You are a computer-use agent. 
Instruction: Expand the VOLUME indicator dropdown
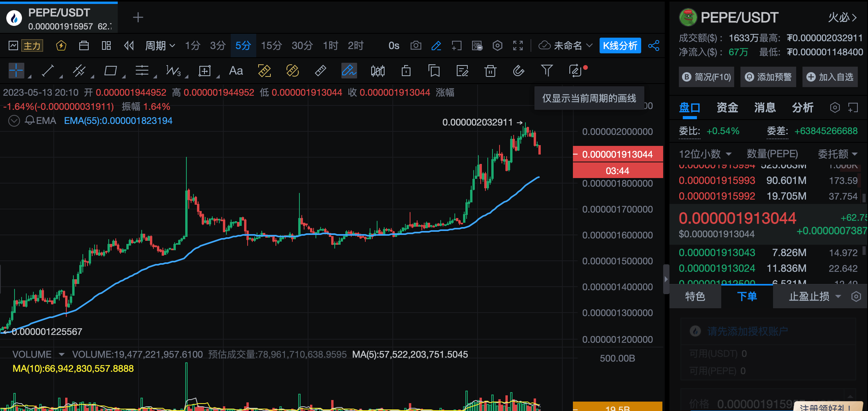(x=62, y=355)
